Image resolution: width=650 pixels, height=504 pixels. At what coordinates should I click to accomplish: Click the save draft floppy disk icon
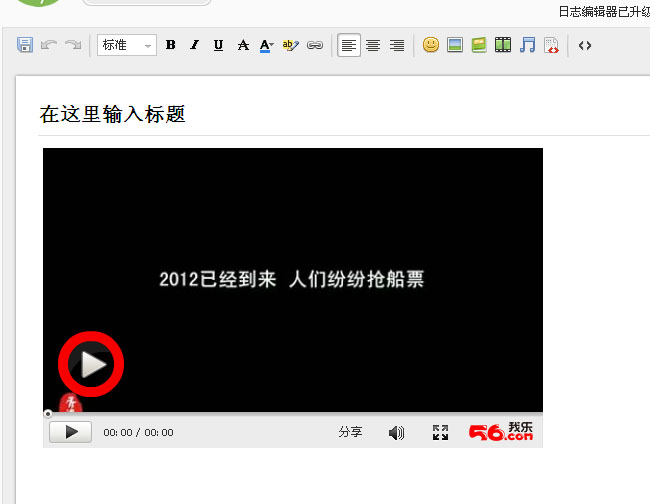point(25,45)
